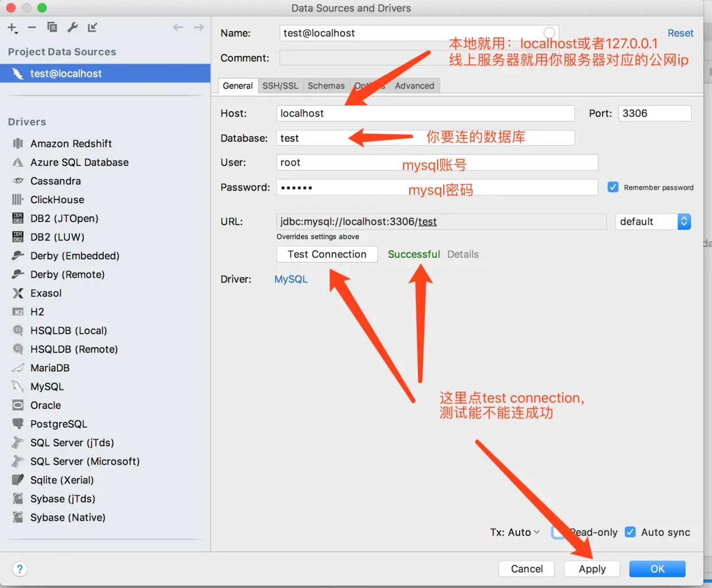Select ClickHouse driver icon

[x=18, y=199]
